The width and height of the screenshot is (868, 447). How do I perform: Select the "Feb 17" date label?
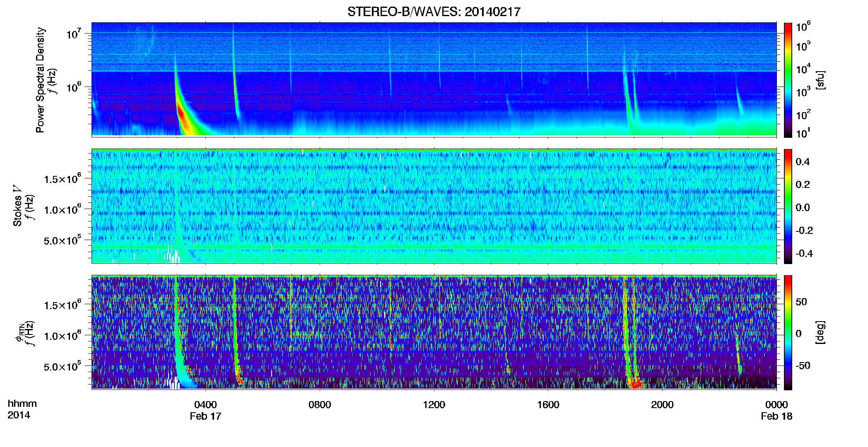point(205,416)
